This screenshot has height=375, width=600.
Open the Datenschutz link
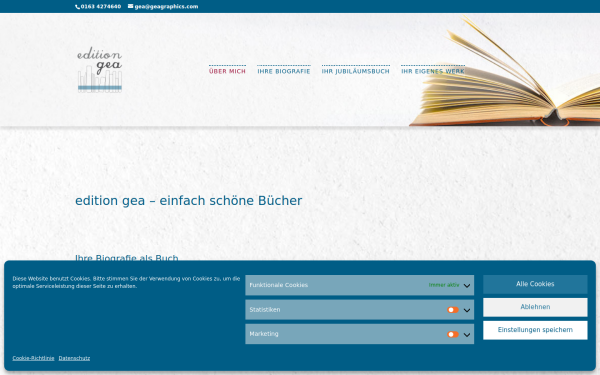[x=74, y=358]
